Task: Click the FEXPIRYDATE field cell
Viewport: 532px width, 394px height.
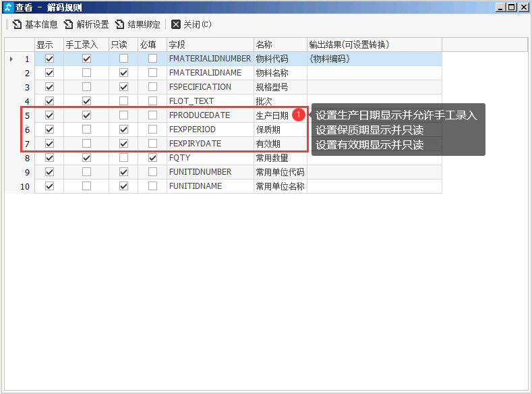Action: 210,144
